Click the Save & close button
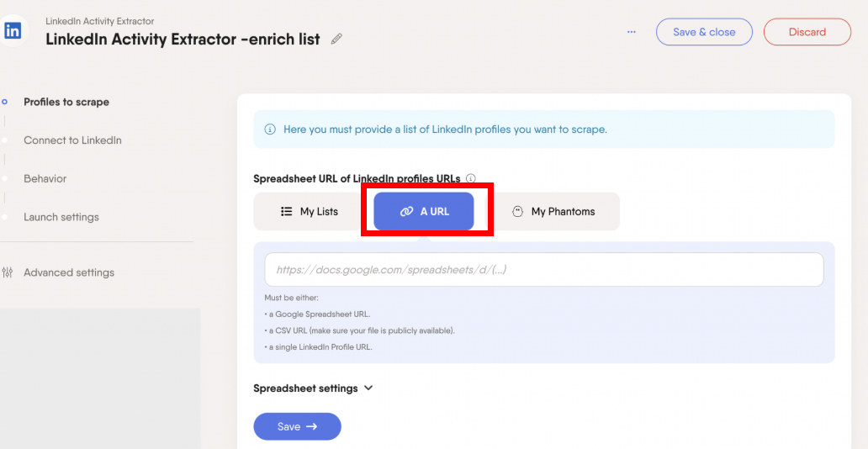The height and width of the screenshot is (449, 868). tap(704, 32)
